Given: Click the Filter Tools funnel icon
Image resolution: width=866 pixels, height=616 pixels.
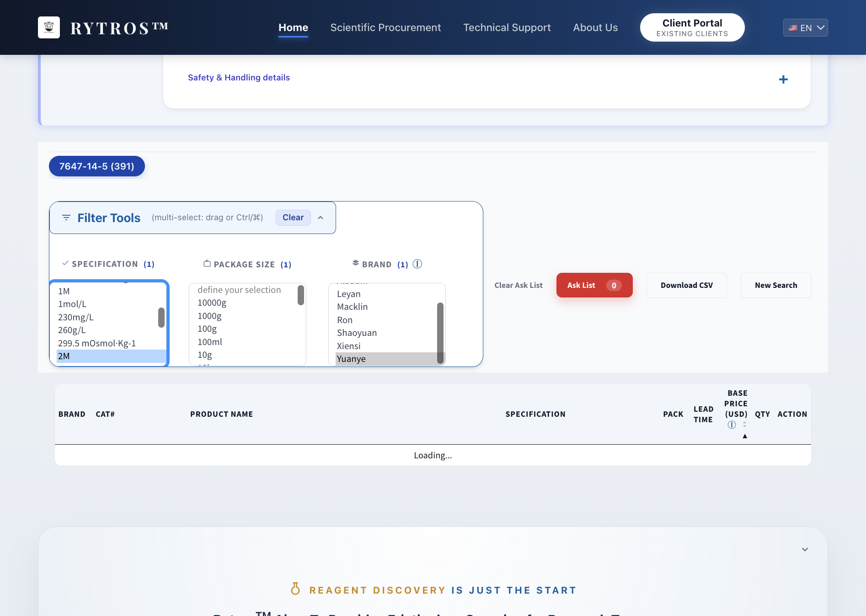Looking at the screenshot, I should tap(66, 218).
